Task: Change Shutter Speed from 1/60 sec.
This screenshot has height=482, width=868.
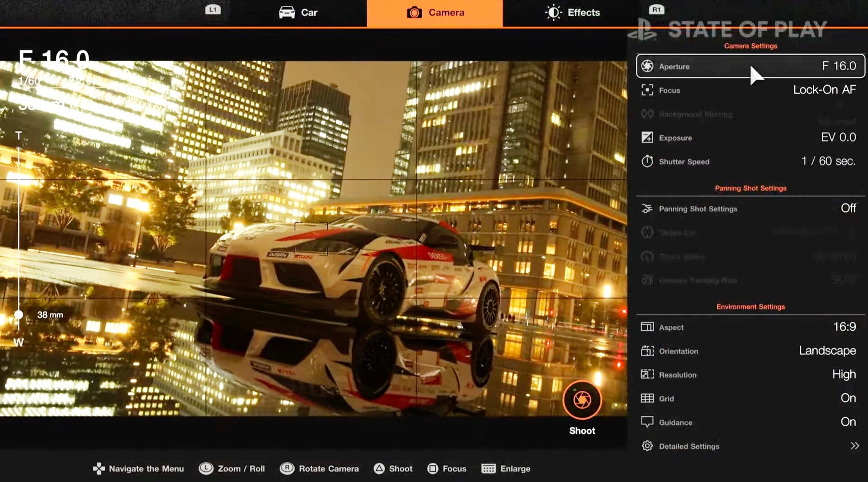Action: tap(829, 161)
